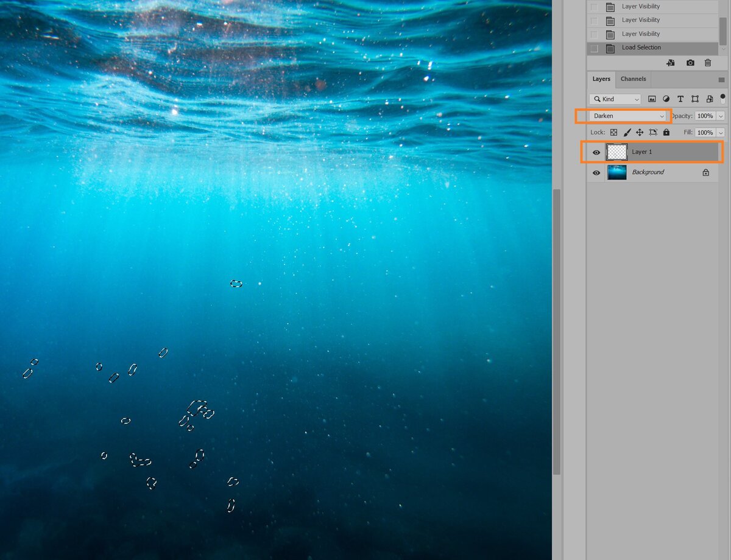Create new snapshot with camera icon
The width and height of the screenshot is (731, 560).
coord(690,63)
